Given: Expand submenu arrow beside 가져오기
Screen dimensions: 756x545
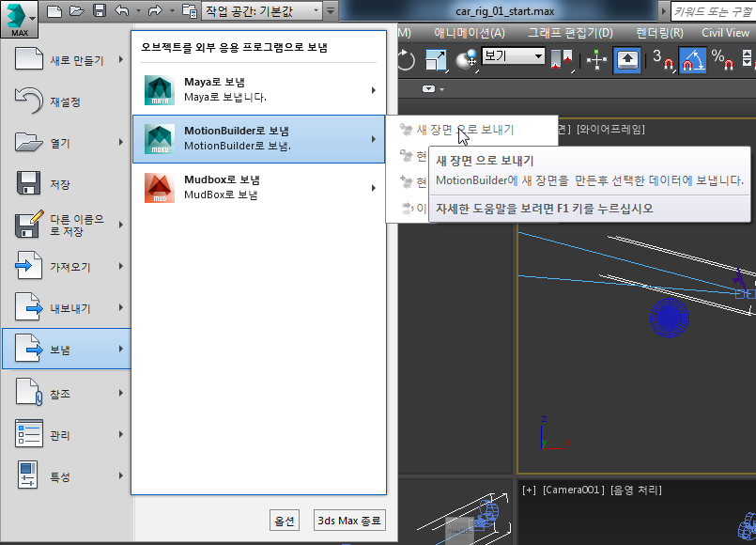Looking at the screenshot, I should 121,266.
